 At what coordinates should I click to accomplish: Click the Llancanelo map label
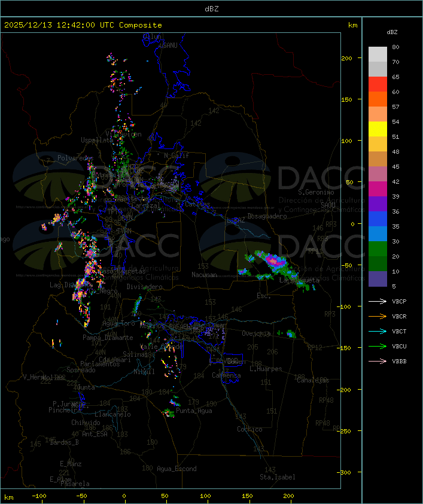click(112, 414)
